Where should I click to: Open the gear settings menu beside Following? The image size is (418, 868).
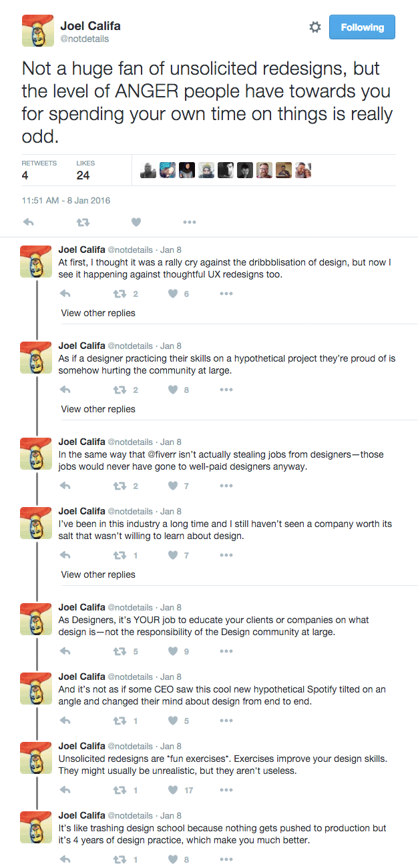coord(315,27)
